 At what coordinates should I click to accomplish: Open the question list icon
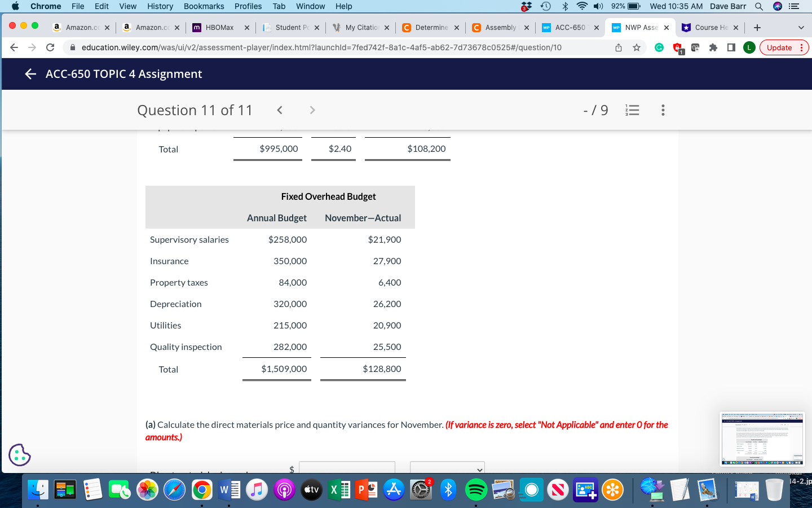(633, 110)
